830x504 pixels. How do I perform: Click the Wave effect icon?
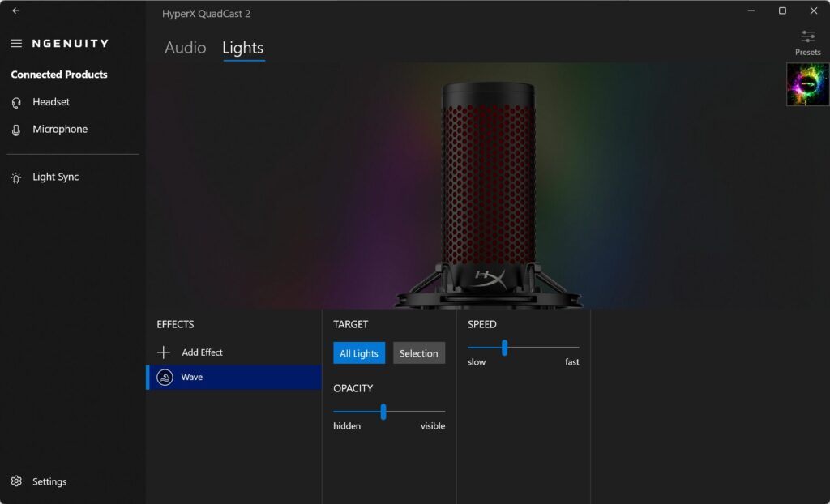[165, 378]
